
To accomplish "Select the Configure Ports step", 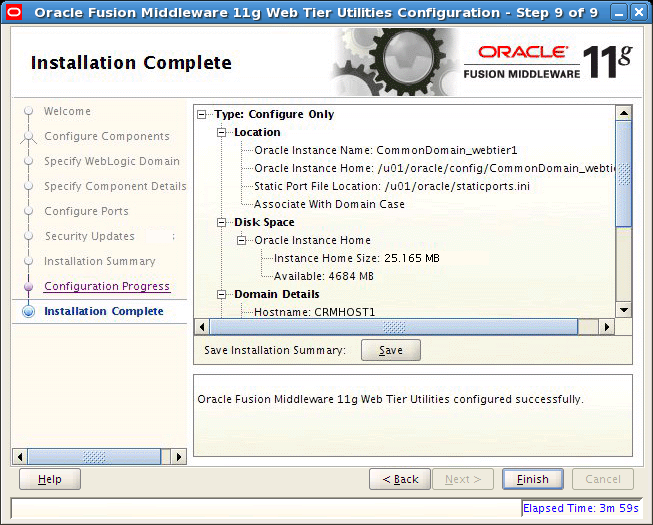I will [x=86, y=211].
